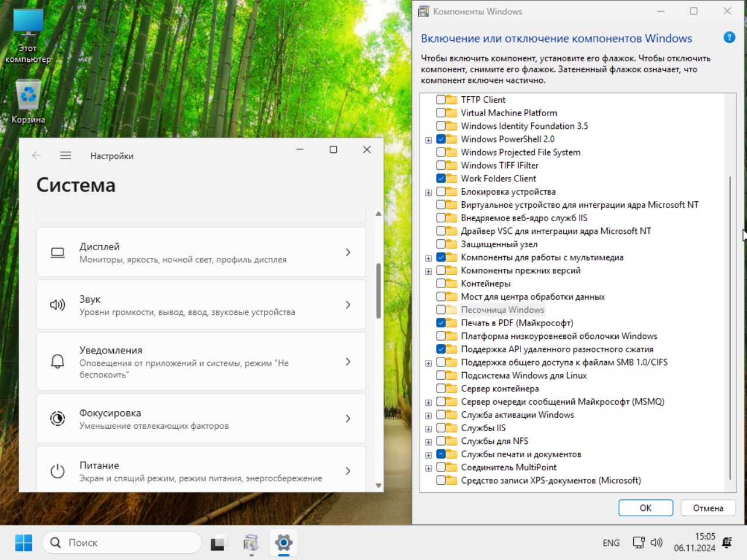Image resolution: width=747 pixels, height=560 pixels.
Task: Open the volume icon in system tray
Action: [x=657, y=542]
